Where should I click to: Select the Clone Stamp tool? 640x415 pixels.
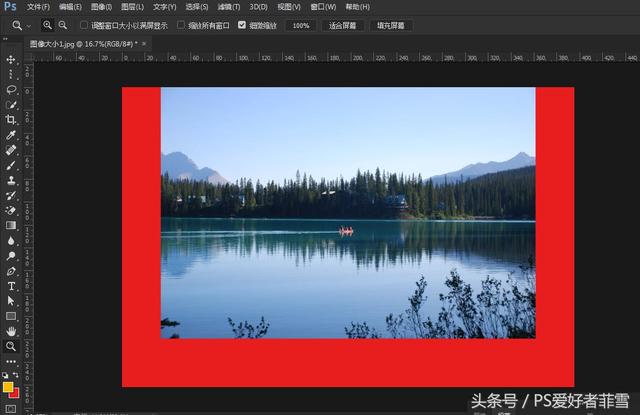(11, 180)
